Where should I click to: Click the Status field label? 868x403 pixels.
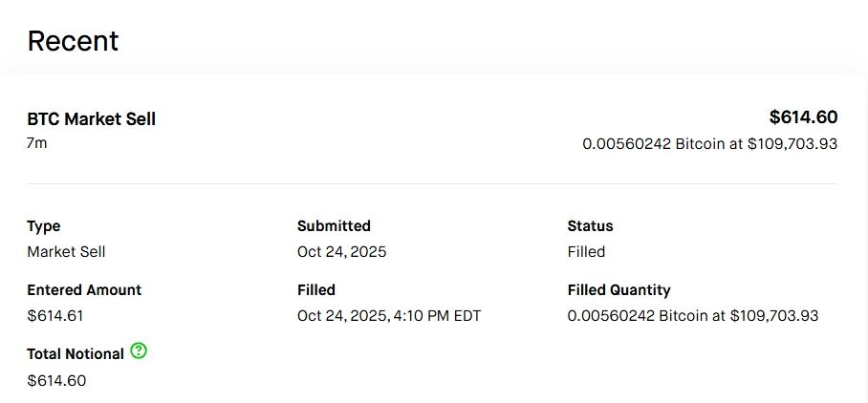(590, 226)
